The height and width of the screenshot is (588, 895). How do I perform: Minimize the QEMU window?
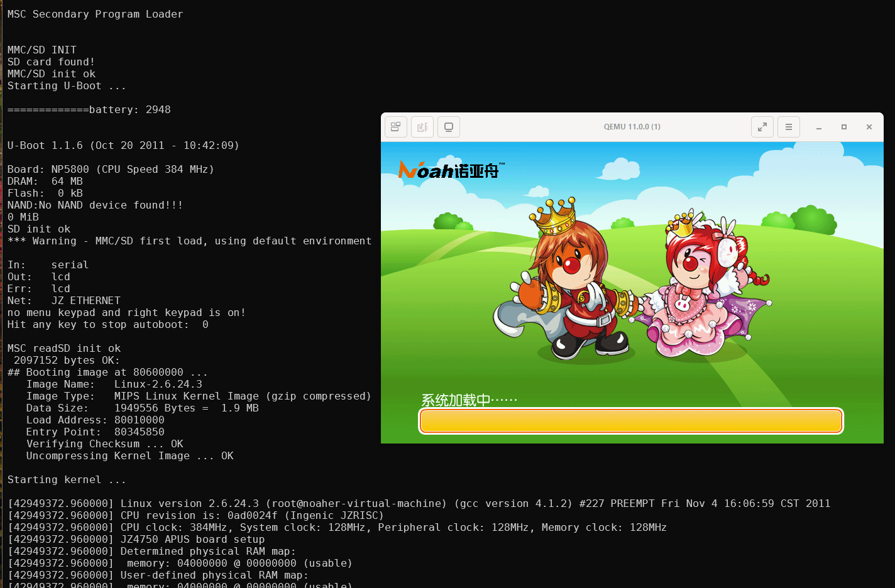coord(819,128)
